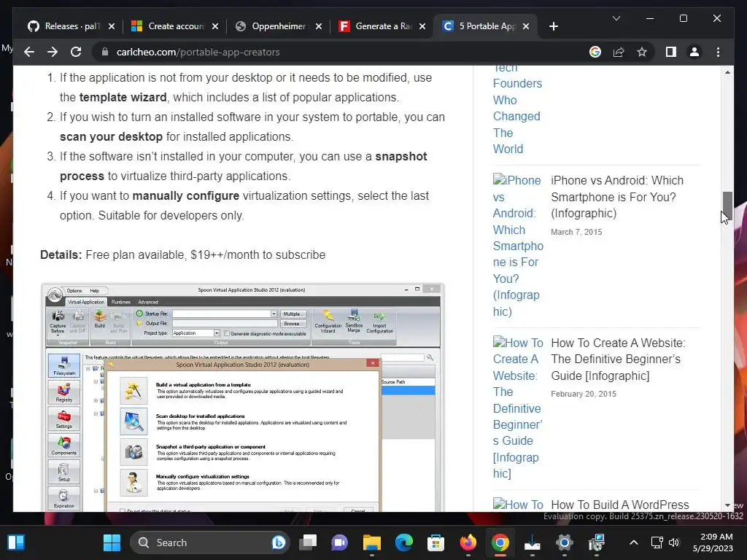Viewport: 747px width, 560px height.
Task: Click How To Create Website thumbnail link
Action: (x=518, y=408)
